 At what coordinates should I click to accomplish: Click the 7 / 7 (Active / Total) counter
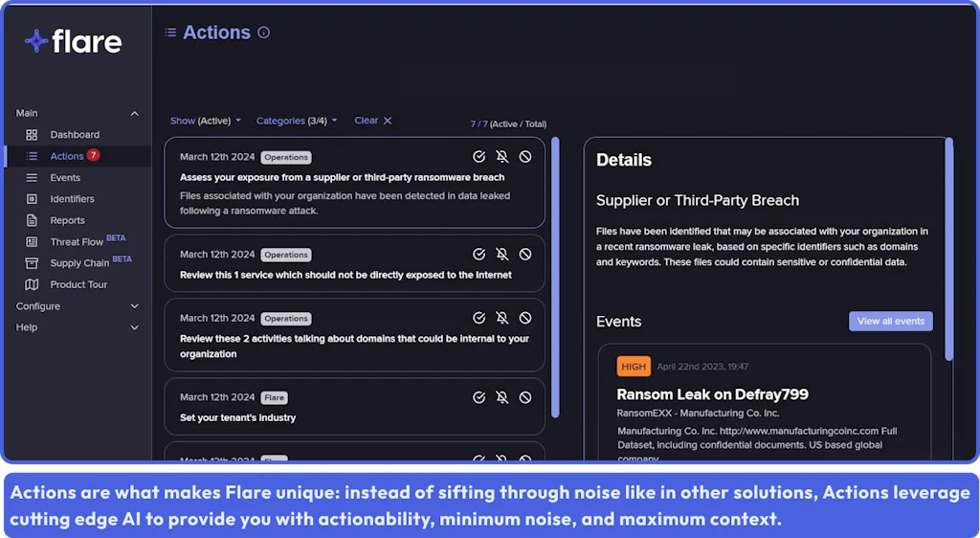pos(508,124)
